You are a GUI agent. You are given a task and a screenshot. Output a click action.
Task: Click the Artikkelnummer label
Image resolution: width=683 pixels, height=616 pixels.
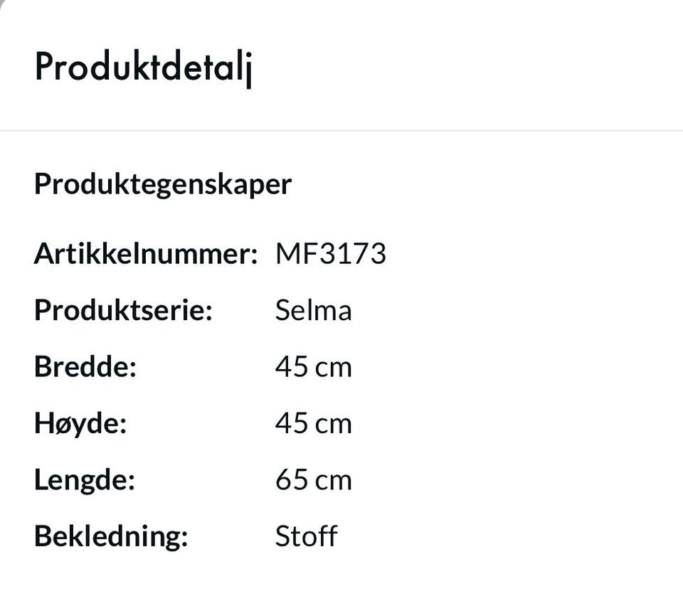145,254
